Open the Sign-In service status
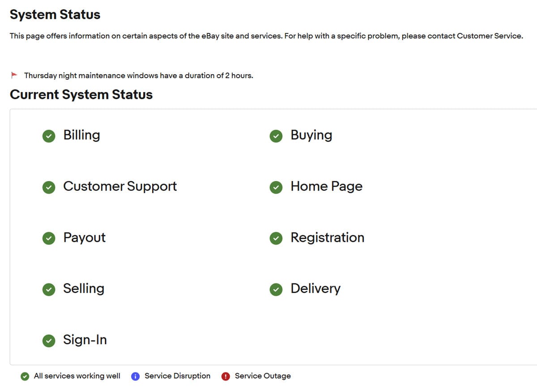The image size is (537, 392). [85, 340]
